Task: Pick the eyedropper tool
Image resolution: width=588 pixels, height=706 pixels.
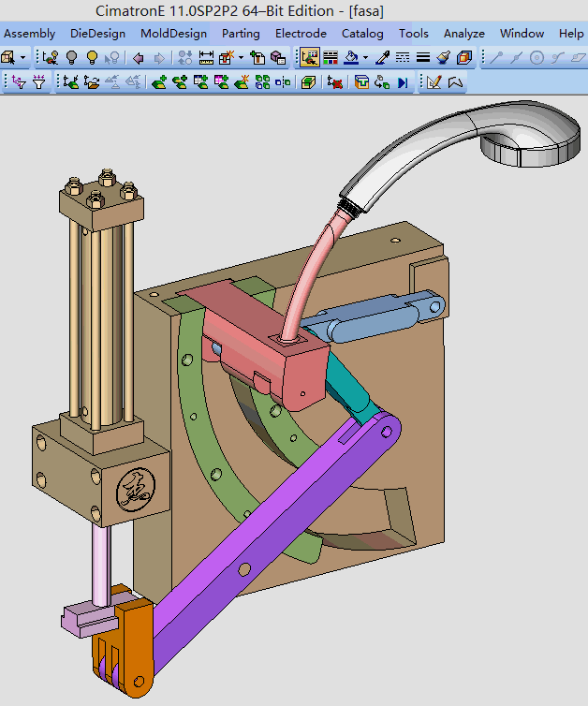Action: (382, 58)
